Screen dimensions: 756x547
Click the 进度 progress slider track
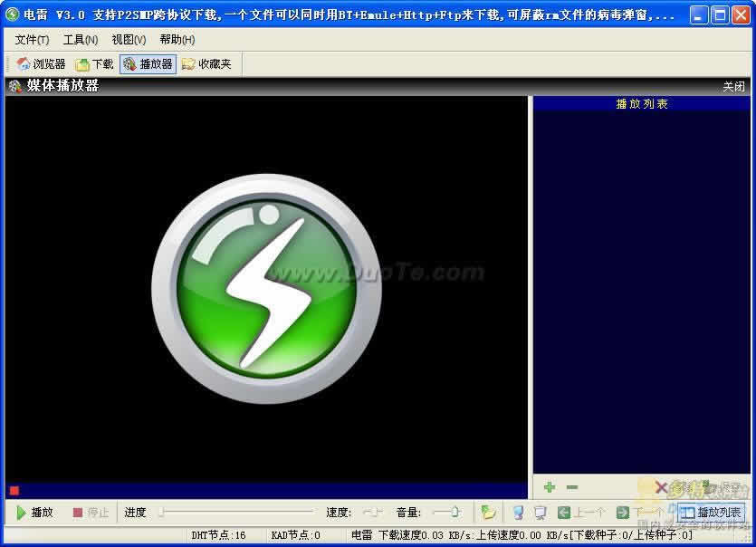pyautogui.click(x=236, y=512)
